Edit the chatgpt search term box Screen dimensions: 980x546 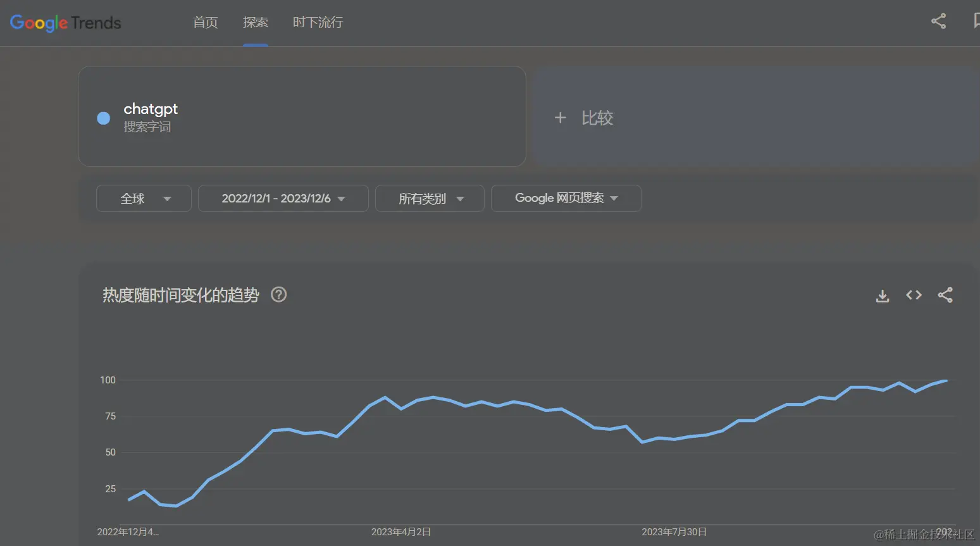pyautogui.click(x=302, y=116)
